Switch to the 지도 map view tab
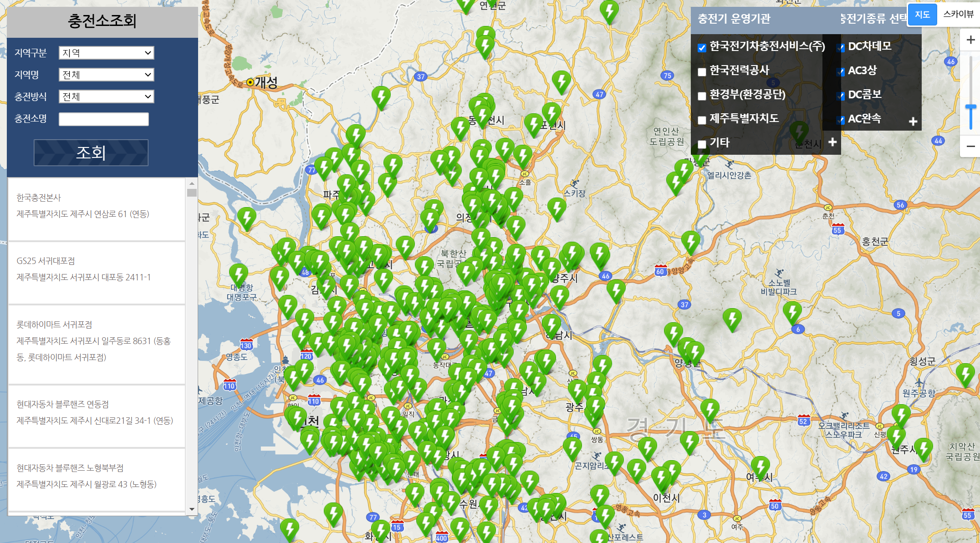 pyautogui.click(x=922, y=15)
